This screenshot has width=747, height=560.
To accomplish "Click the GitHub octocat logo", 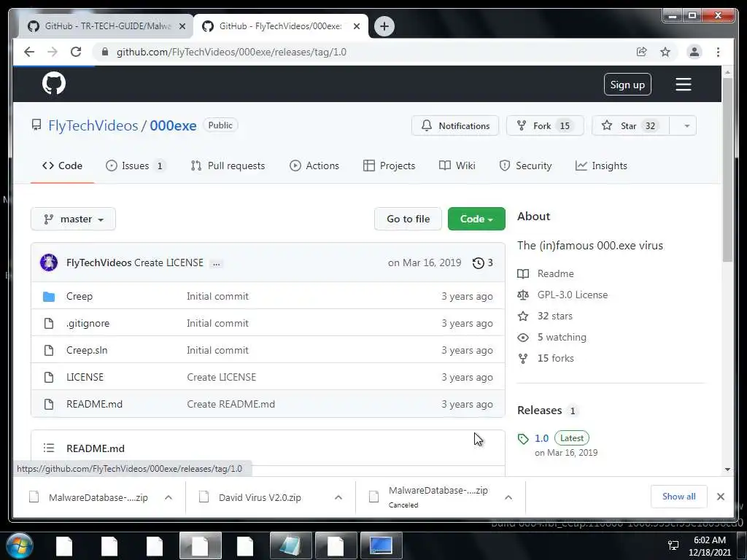I will [54, 83].
